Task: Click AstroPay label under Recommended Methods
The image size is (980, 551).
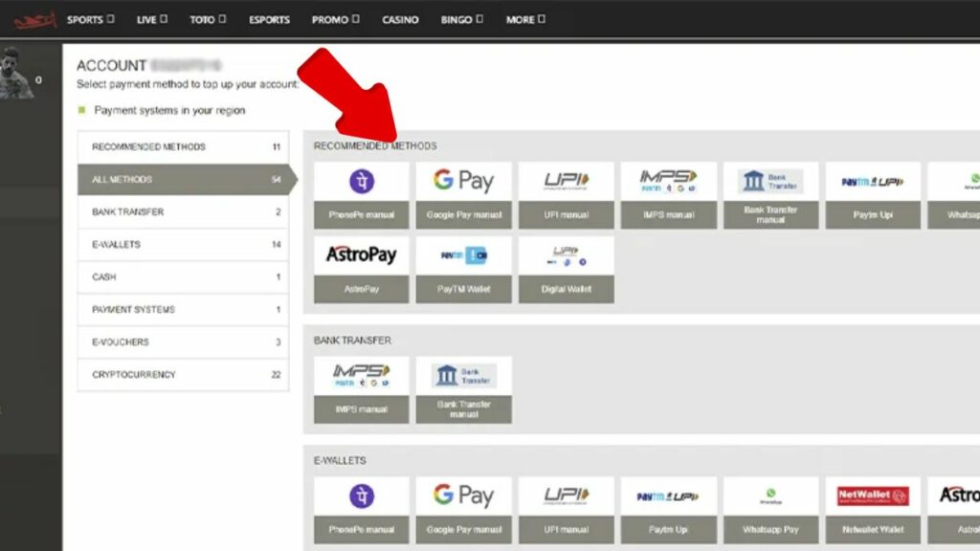Action: pyautogui.click(x=361, y=289)
